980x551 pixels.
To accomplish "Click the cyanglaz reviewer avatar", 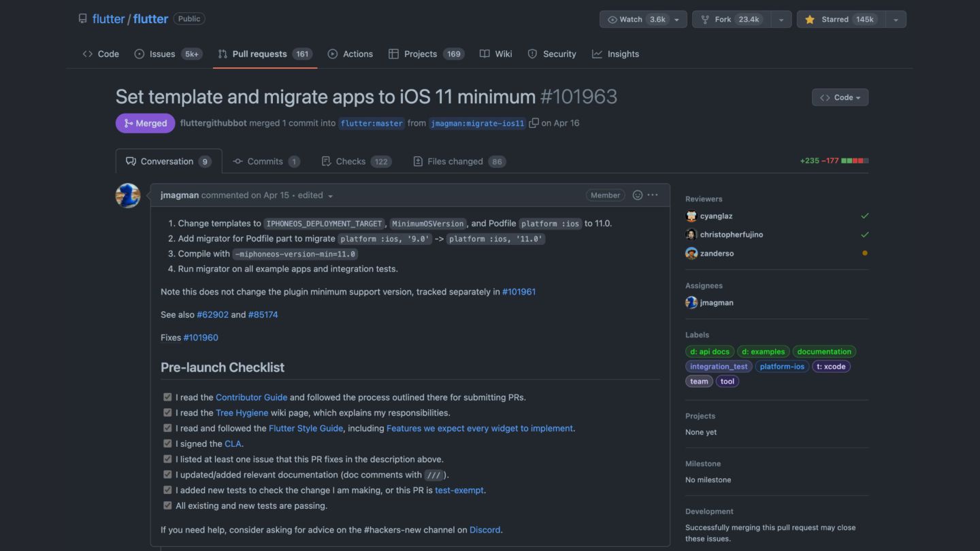I will coord(691,216).
